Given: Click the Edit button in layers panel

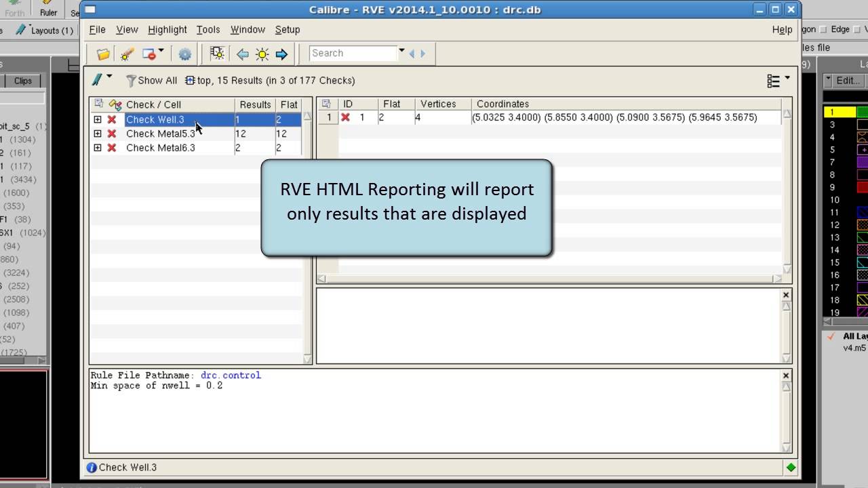Looking at the screenshot, I should pos(848,80).
